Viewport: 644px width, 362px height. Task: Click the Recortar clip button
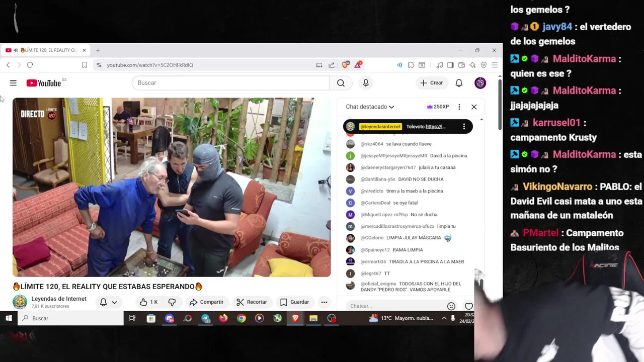[252, 302]
